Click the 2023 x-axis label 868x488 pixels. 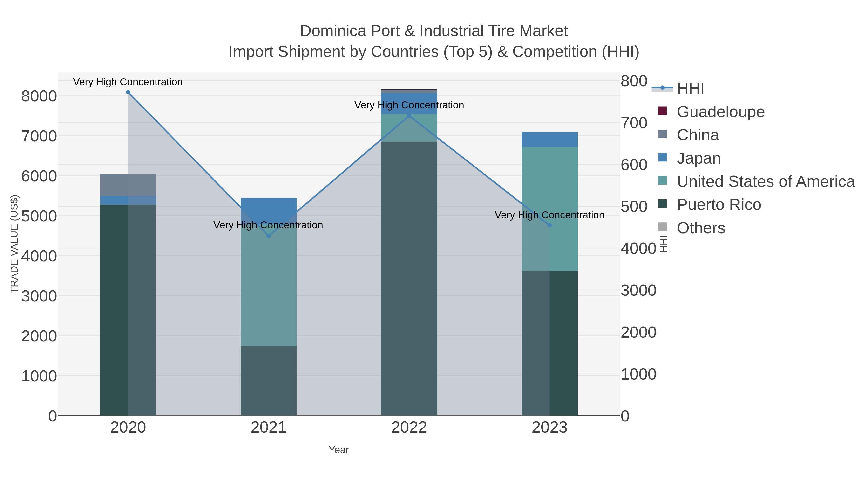pos(549,428)
